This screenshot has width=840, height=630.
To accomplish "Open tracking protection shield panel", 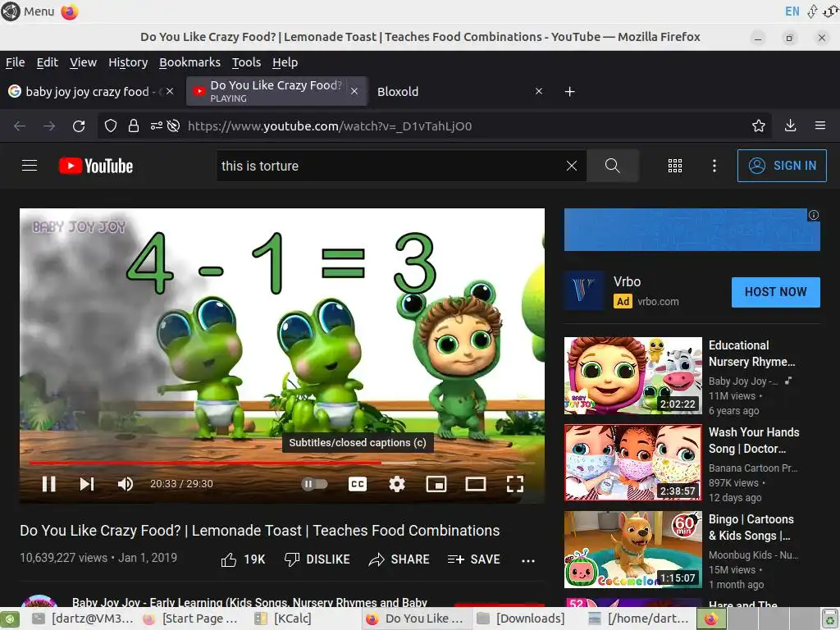I will [111, 126].
